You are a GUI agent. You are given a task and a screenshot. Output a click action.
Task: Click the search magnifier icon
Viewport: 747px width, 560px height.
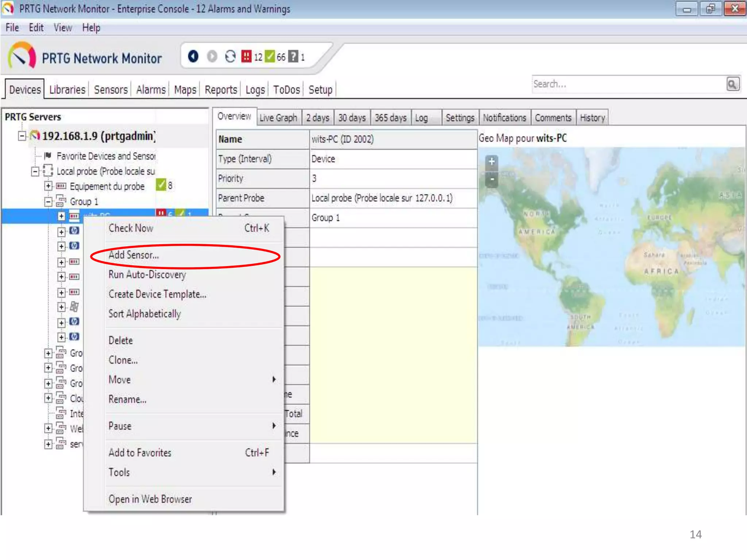(732, 84)
